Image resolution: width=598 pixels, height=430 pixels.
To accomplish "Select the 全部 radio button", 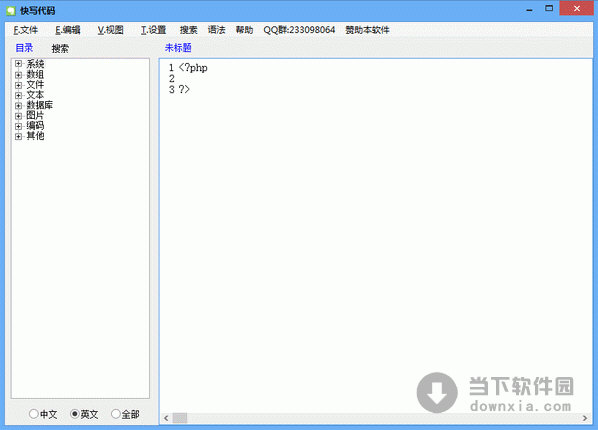I will pyautogui.click(x=125, y=414).
